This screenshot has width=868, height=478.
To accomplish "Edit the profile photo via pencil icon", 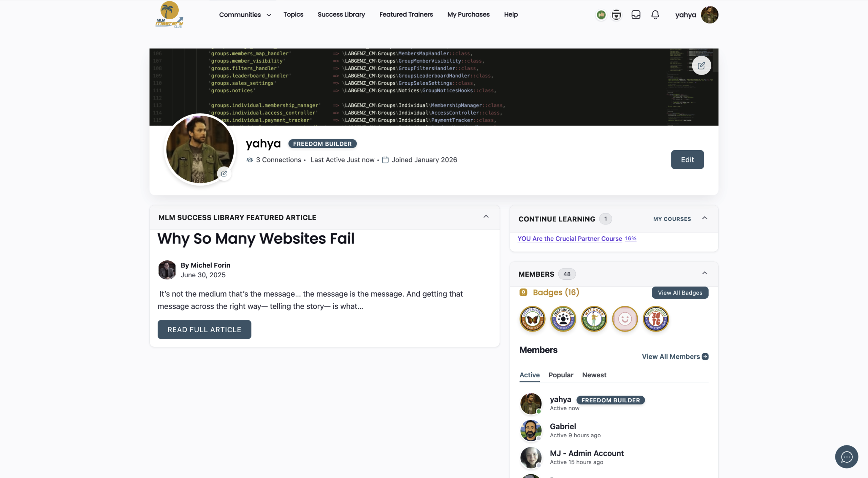I will pos(224,174).
